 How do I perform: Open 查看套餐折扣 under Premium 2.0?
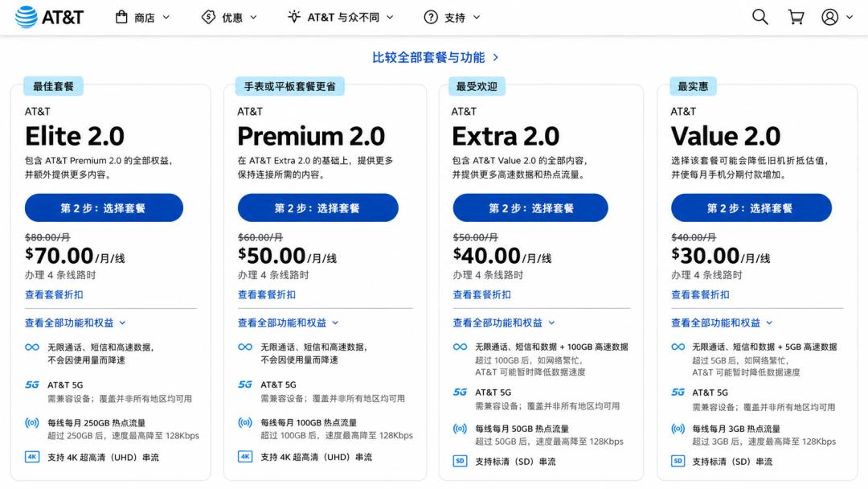tap(267, 294)
